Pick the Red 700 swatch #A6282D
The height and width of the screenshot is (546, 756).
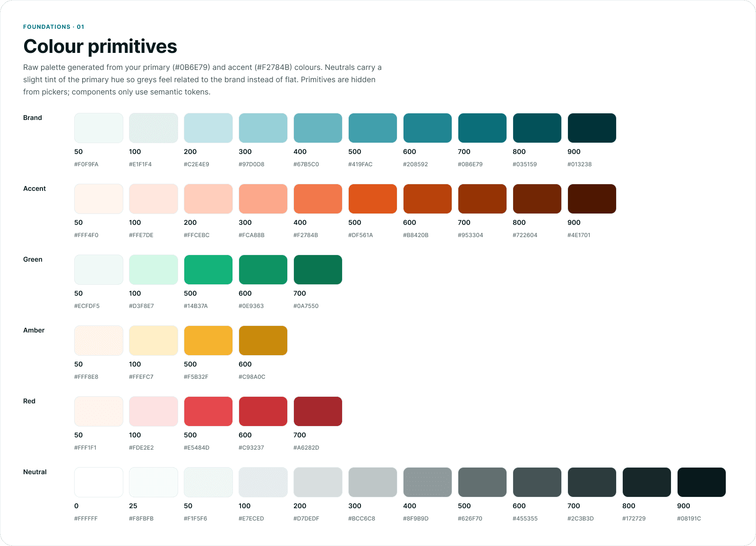318,411
